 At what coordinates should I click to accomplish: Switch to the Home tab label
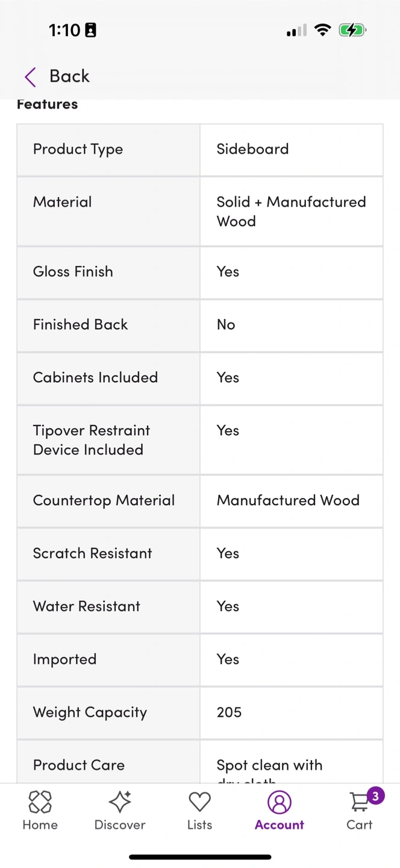pyautogui.click(x=40, y=825)
